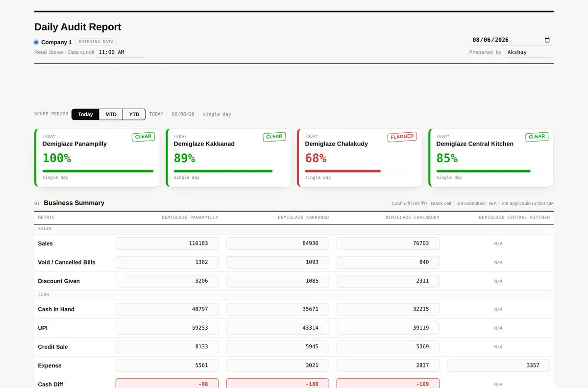
Task: Edit Chalakudy UPI value 39119
Action: (388, 328)
